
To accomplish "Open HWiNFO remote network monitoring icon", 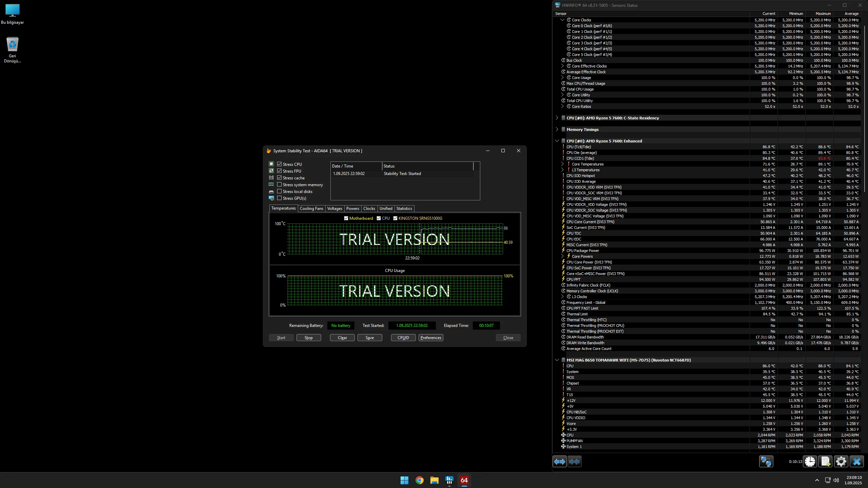I will (x=766, y=462).
